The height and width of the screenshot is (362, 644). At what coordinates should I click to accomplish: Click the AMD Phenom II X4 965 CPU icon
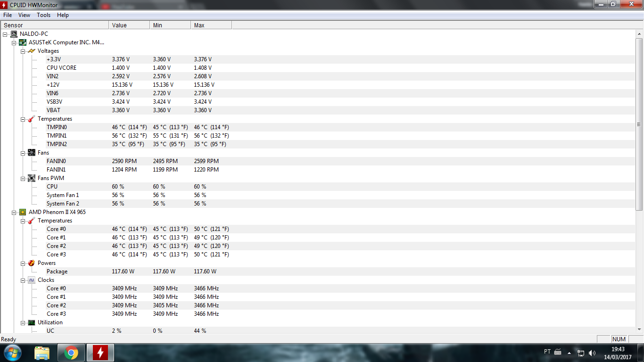(23, 212)
